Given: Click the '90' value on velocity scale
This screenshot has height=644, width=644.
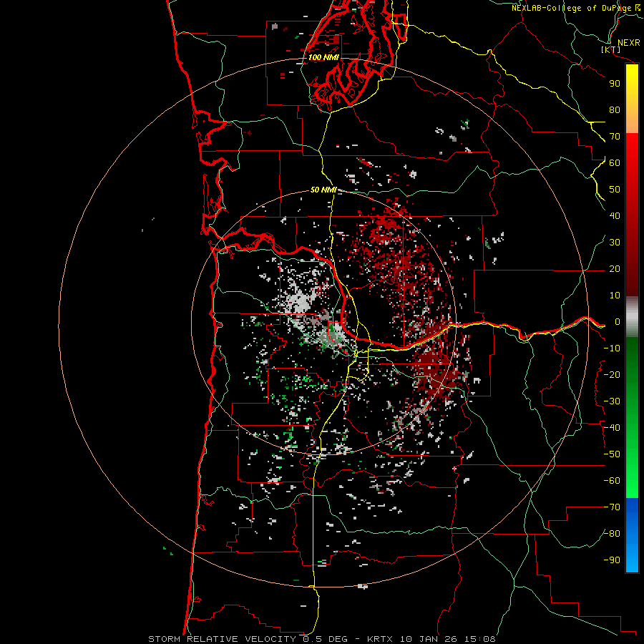Looking at the screenshot, I should tap(615, 84).
